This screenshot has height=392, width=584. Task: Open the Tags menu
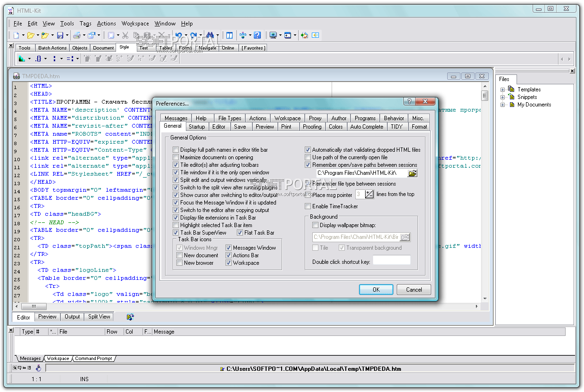pos(85,24)
